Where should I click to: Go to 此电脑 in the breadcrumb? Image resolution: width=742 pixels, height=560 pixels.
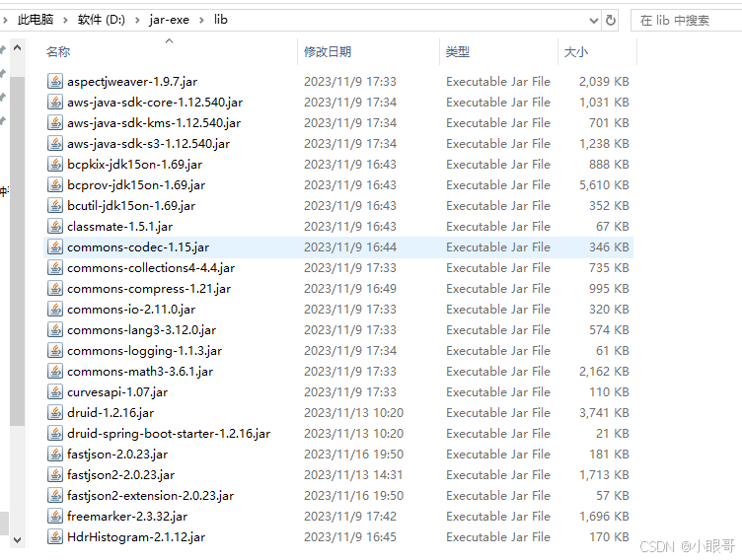pos(36,20)
